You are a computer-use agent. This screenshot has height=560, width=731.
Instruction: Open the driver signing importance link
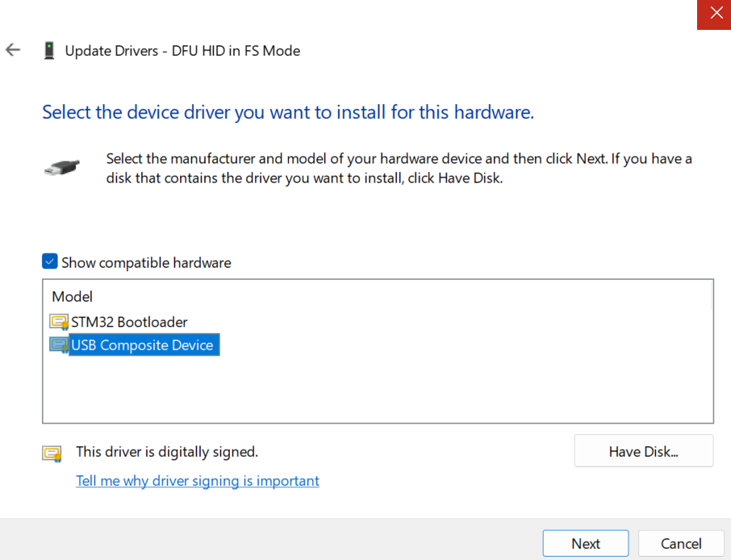(x=198, y=481)
